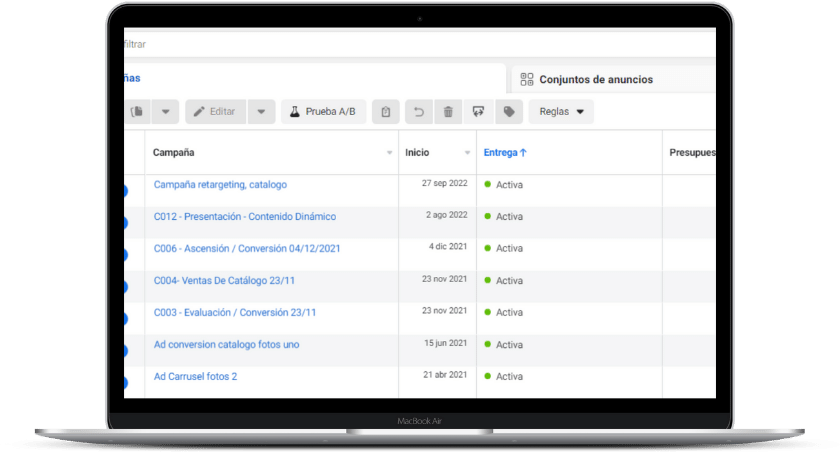Open C012 - Presentación - Contenido Dinámico campaign
This screenshot has height=452, width=840.
click(x=245, y=216)
